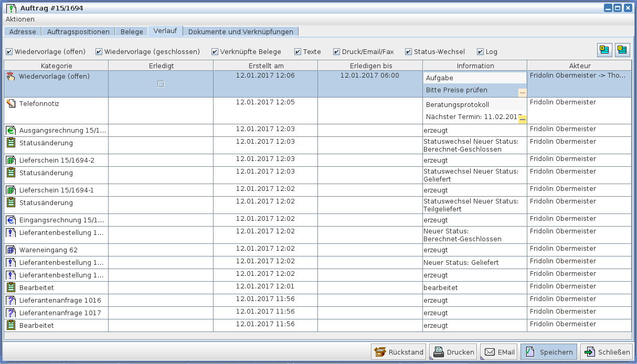The width and height of the screenshot is (637, 364).
Task: Open the Aktionen menu
Action: click(x=20, y=19)
